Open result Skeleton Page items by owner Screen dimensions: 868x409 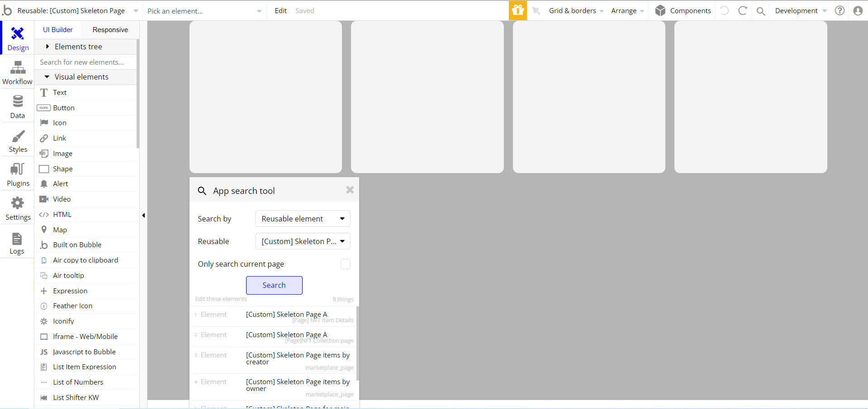click(x=274, y=387)
